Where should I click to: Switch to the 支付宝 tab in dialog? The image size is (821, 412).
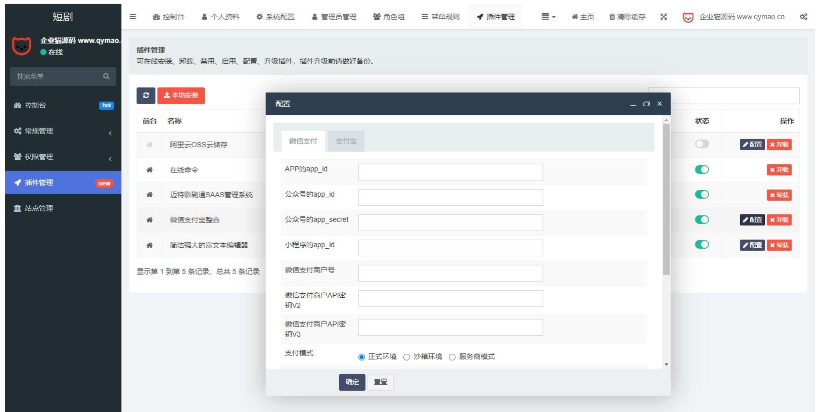pyautogui.click(x=346, y=140)
